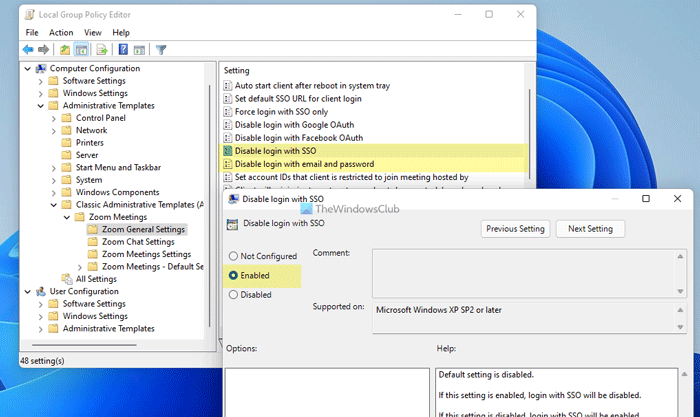The height and width of the screenshot is (417, 700).
Task: Click the Up one level folder icon
Action: (x=66, y=49)
